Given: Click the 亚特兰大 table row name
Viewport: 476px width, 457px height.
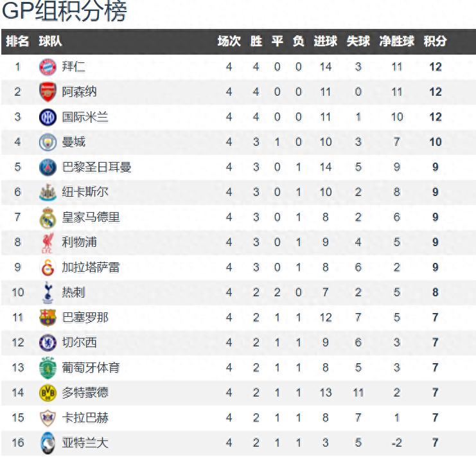Looking at the screenshot, I should [85, 443].
